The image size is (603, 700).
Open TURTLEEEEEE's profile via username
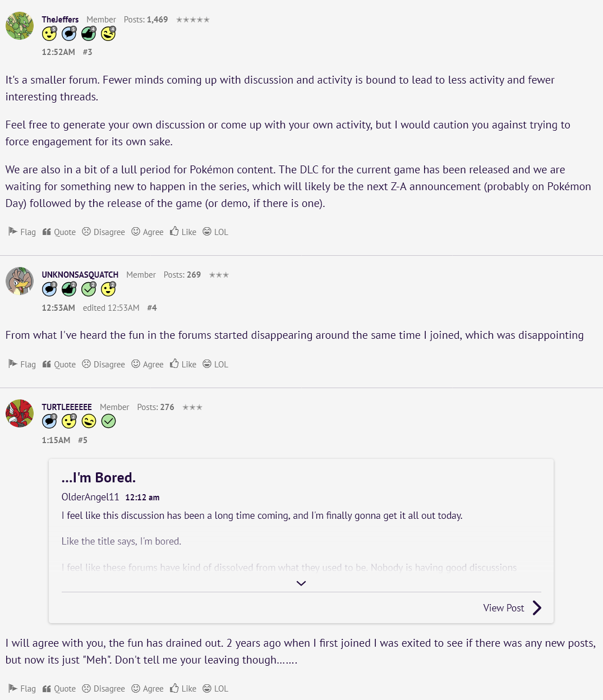[67, 407]
